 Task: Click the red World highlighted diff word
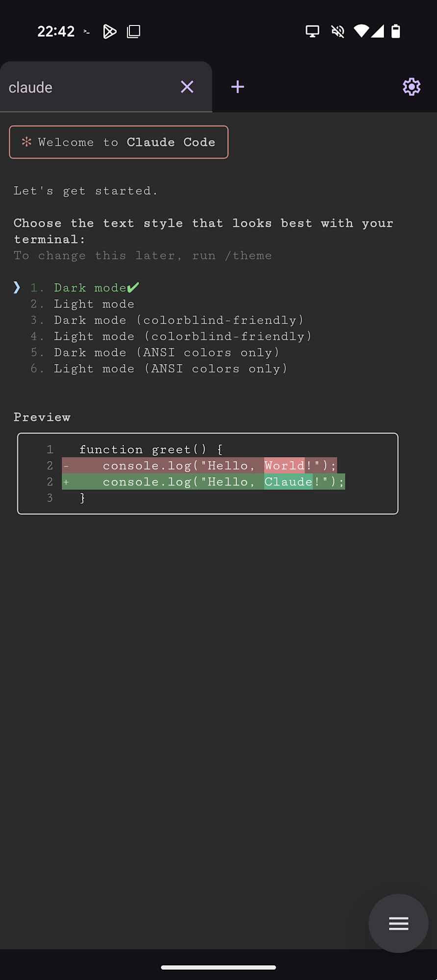point(284,465)
